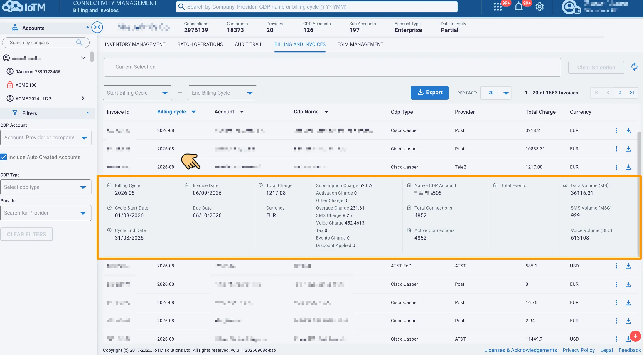Viewport: 644px width, 355px height.
Task: Open the Select cdp type dropdown
Action: coord(46,187)
